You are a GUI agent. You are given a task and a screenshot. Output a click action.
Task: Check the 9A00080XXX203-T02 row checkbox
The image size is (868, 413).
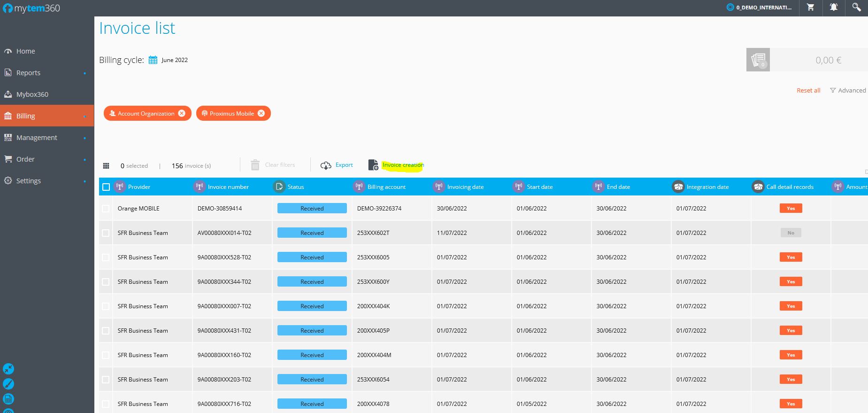[106, 380]
